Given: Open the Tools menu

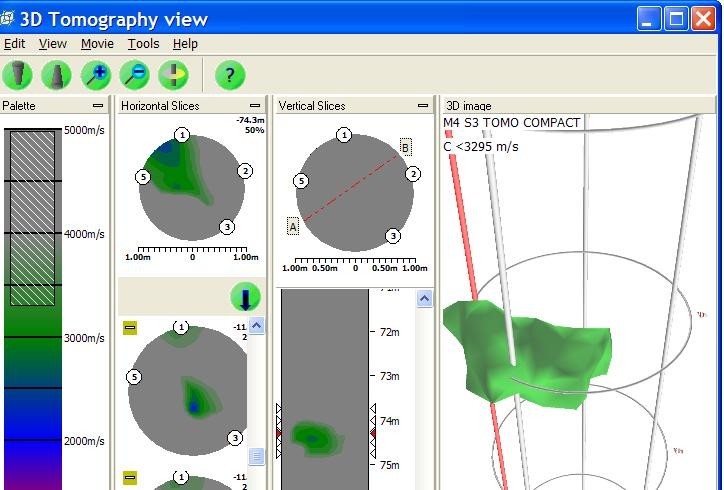Looking at the screenshot, I should pyautogui.click(x=143, y=44).
